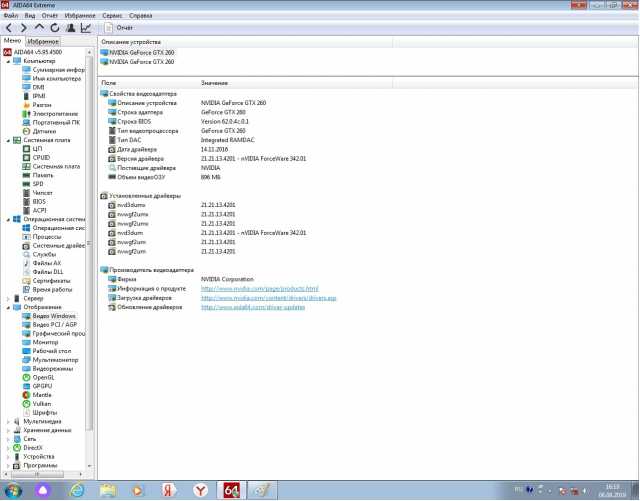The height and width of the screenshot is (501, 640).
Task: Open the Информация о продукте nvidia link
Action: [260, 289]
